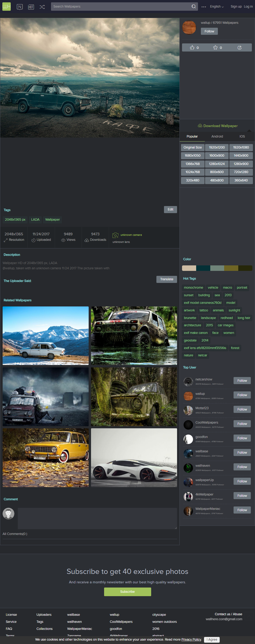The height and width of the screenshot is (644, 255).
Task: Click the share icon in action bar
Action: click(x=239, y=48)
